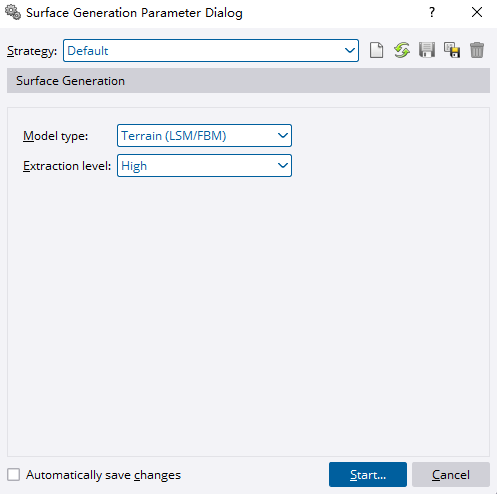Screen dimensions: 497x494
Task: Click the Model type: label
Action: pyautogui.click(x=55, y=136)
